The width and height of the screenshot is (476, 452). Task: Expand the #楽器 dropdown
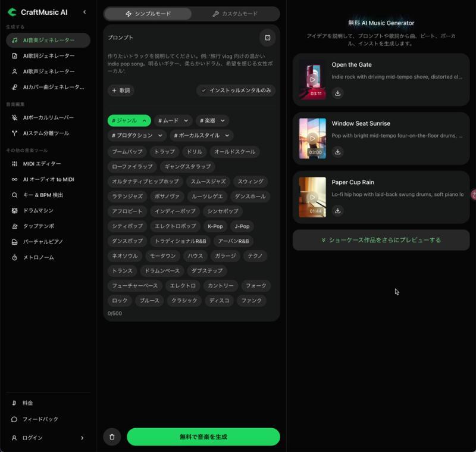click(212, 121)
